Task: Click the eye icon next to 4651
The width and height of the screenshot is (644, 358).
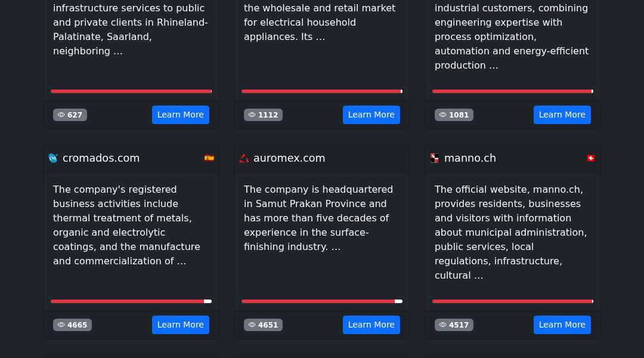Action: point(252,325)
